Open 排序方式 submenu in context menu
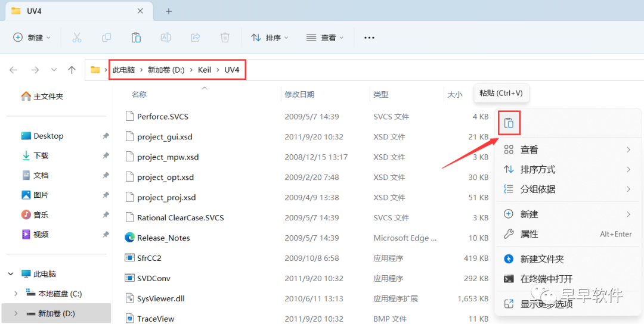The image size is (644, 324). tap(568, 169)
